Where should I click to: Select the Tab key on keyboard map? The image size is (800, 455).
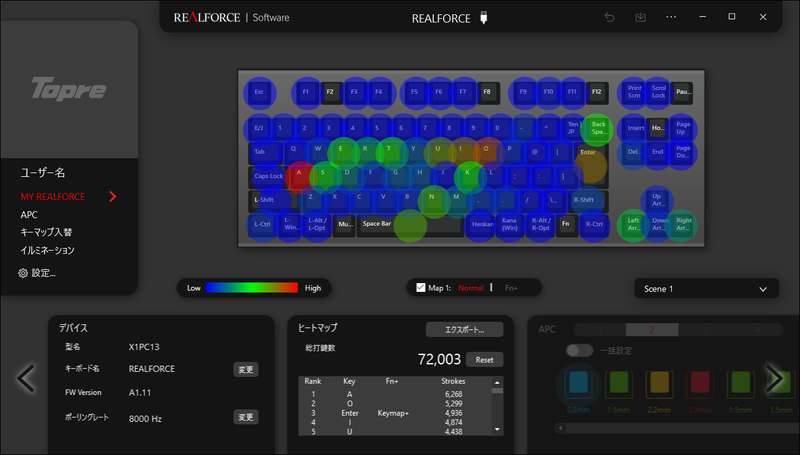click(265, 153)
